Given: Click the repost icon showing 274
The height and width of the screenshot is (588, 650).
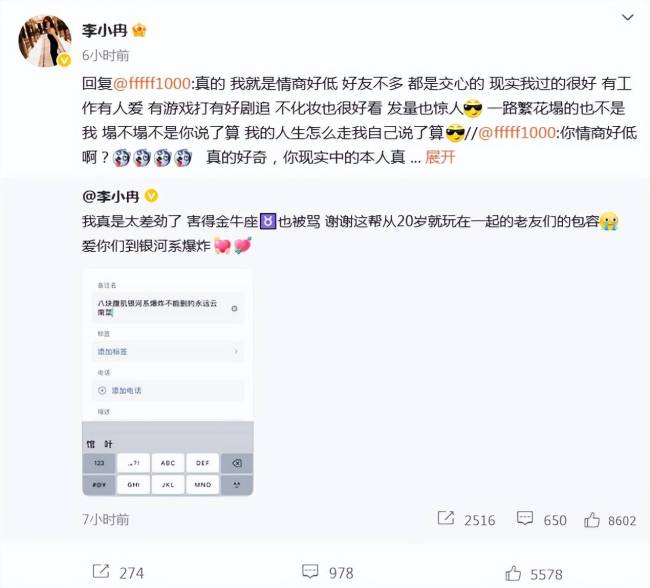Looking at the screenshot, I should click(101, 571).
